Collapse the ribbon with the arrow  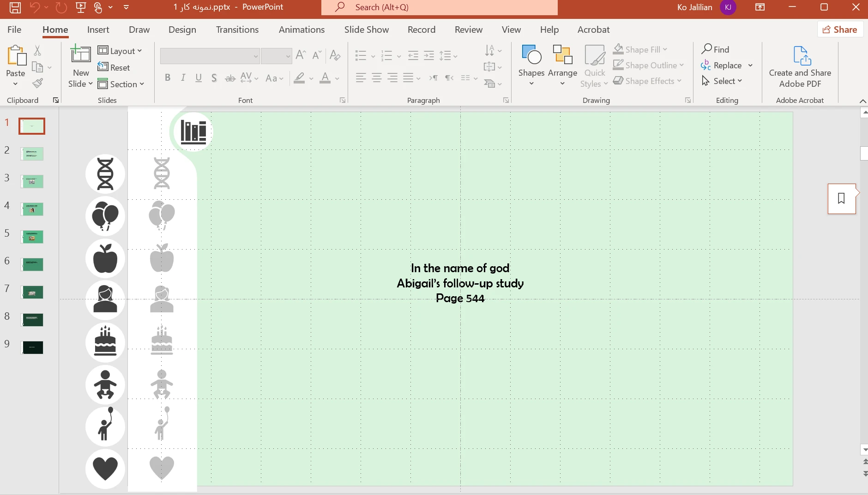coord(862,101)
